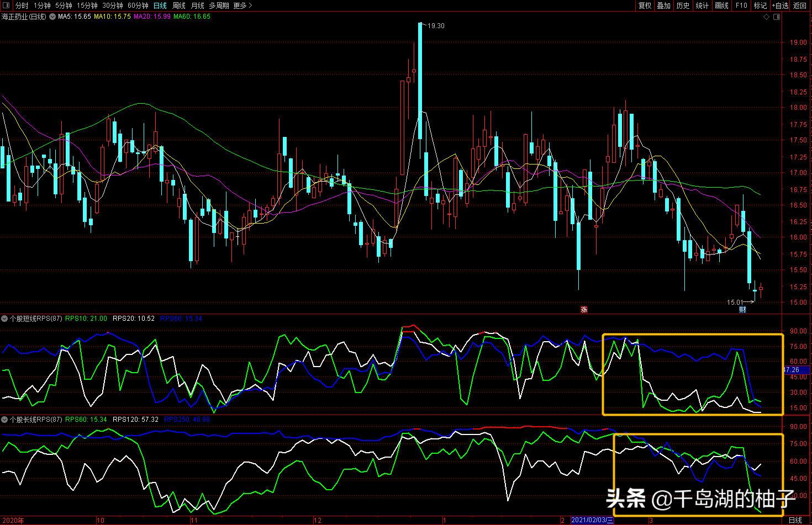Select the 5分钟 period

point(64,6)
